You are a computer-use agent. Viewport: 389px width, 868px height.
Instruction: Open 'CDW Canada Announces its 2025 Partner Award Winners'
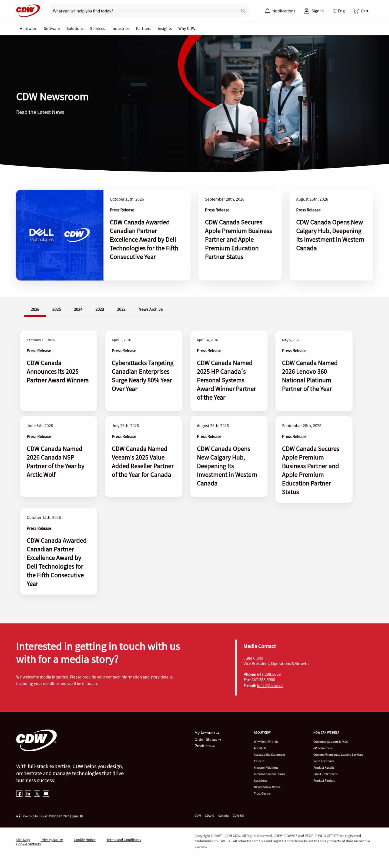[58, 371]
